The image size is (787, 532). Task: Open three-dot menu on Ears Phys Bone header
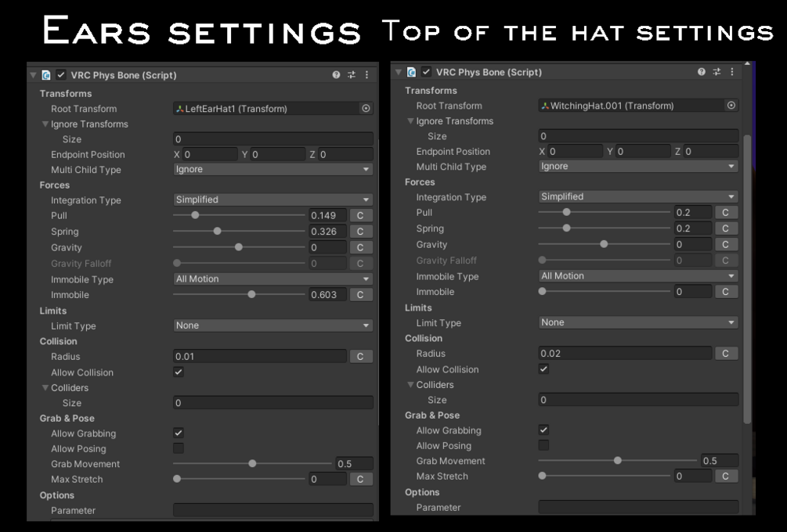pyautogui.click(x=367, y=74)
